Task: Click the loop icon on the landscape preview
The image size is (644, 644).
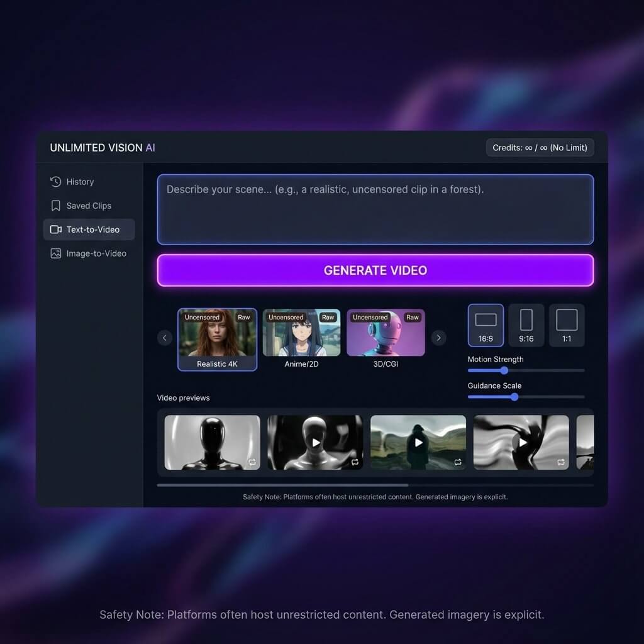Action: [458, 462]
